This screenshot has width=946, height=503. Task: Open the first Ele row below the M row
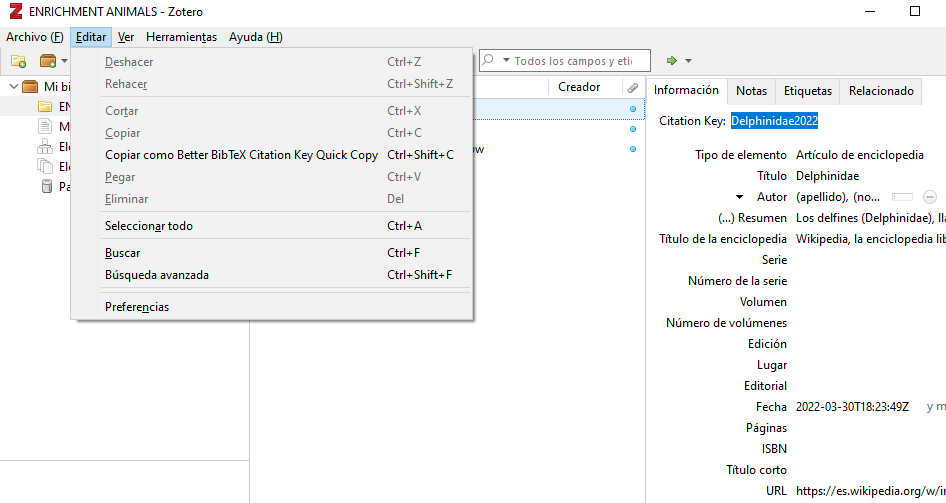click(45, 147)
